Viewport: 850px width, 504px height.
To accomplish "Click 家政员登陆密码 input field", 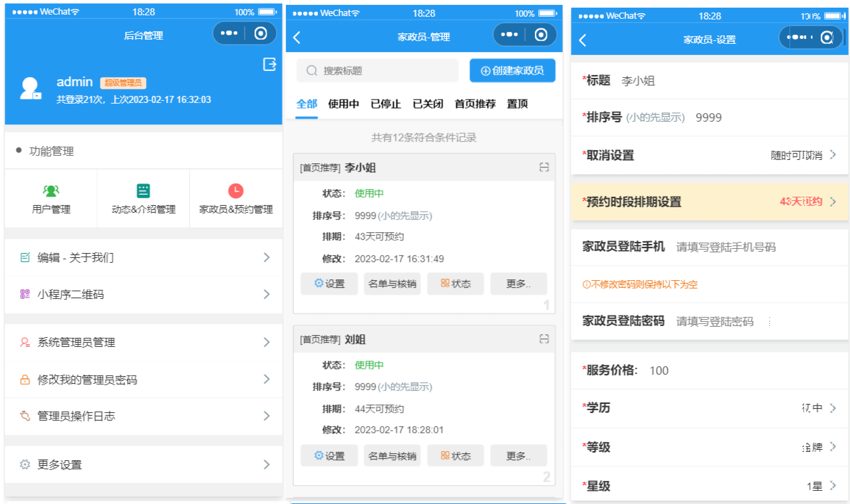I will click(709, 321).
